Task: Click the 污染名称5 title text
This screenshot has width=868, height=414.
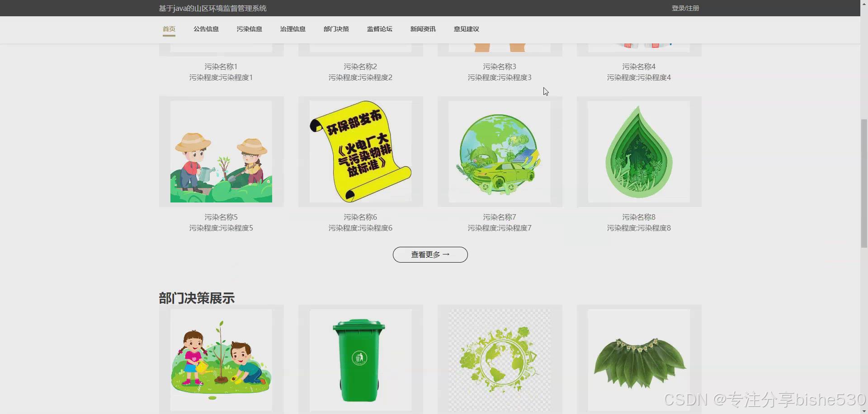Action: pyautogui.click(x=221, y=217)
